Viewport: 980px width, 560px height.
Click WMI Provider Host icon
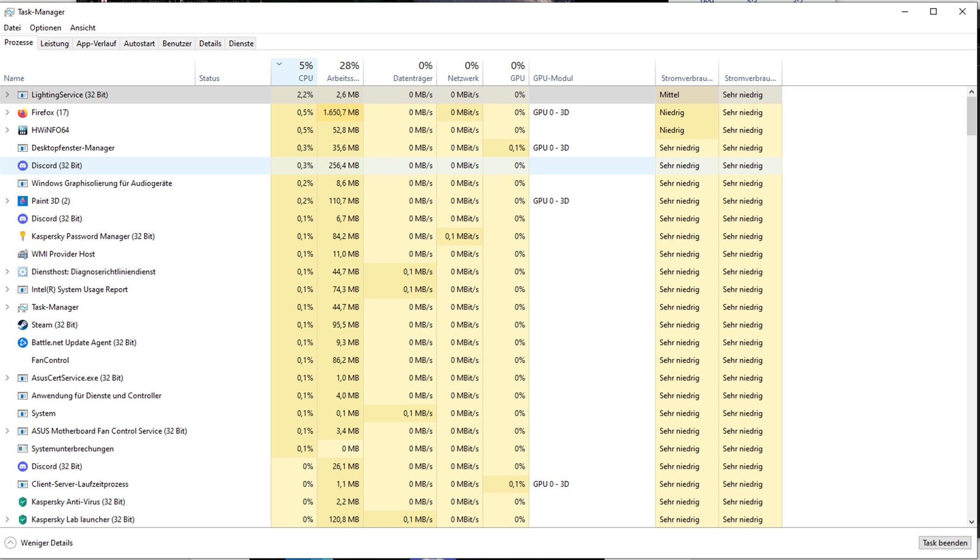coord(22,254)
